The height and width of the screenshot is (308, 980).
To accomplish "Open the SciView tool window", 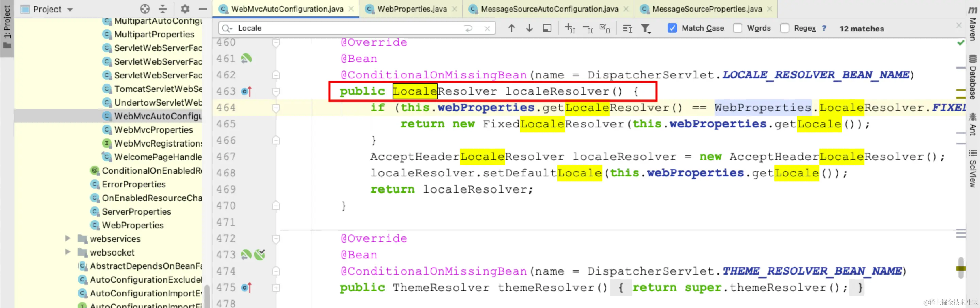I will point(973,168).
